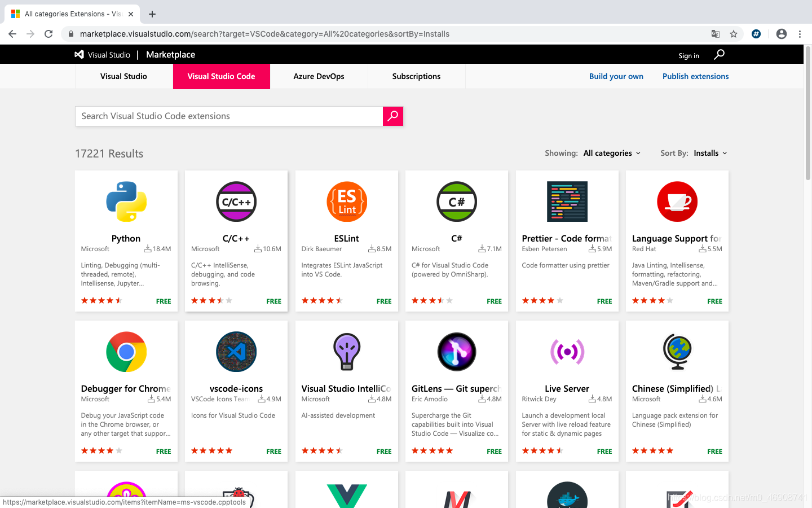
Task: Open a new browser tab with plus icon
Action: tap(152, 14)
